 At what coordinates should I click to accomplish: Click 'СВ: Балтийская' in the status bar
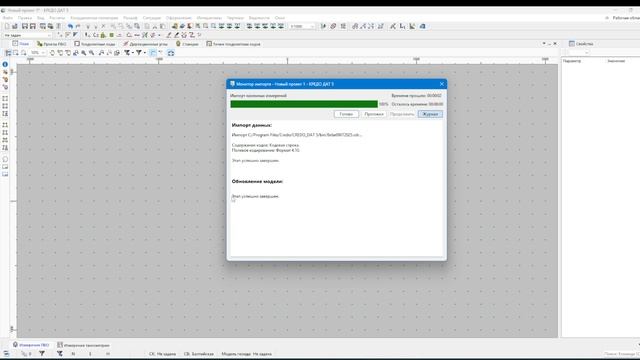199,354
